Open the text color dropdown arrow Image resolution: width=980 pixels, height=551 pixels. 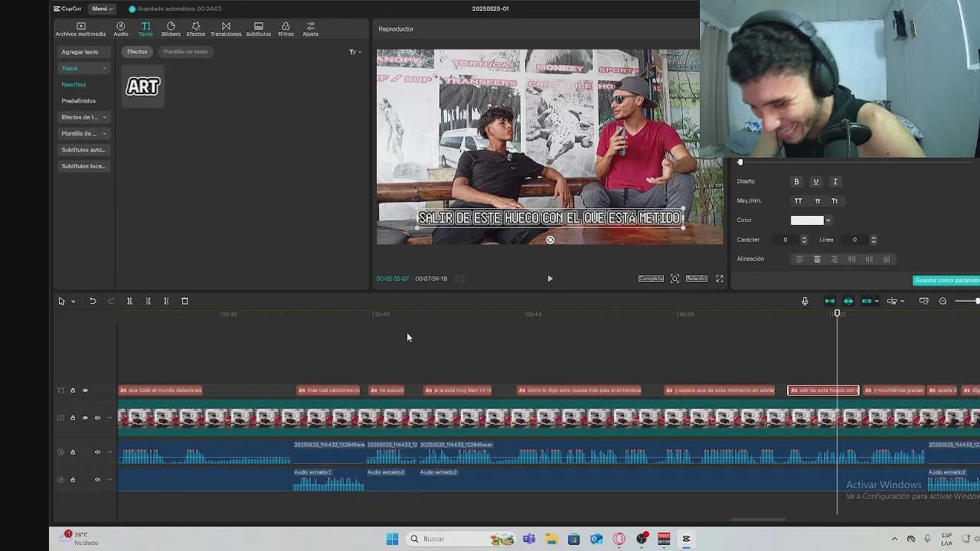click(x=828, y=220)
